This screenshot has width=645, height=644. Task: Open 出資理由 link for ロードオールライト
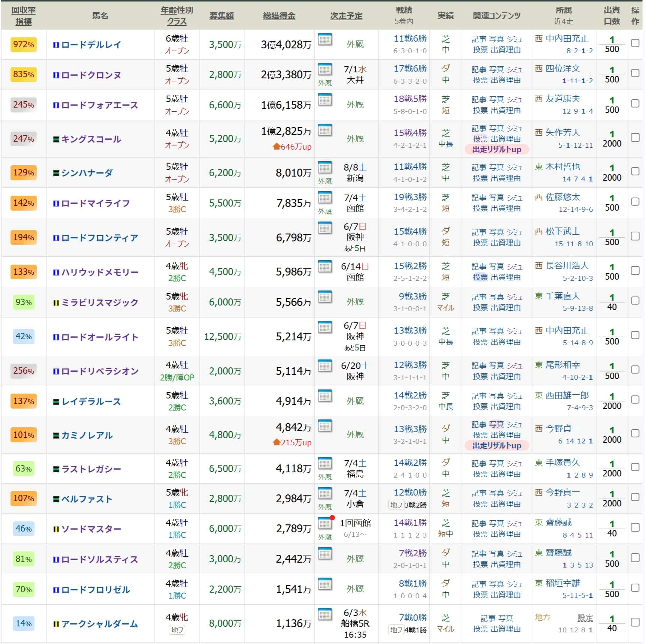(x=505, y=342)
